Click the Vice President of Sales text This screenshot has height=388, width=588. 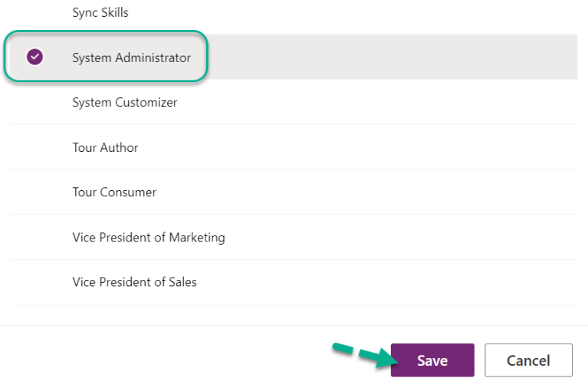(x=134, y=281)
